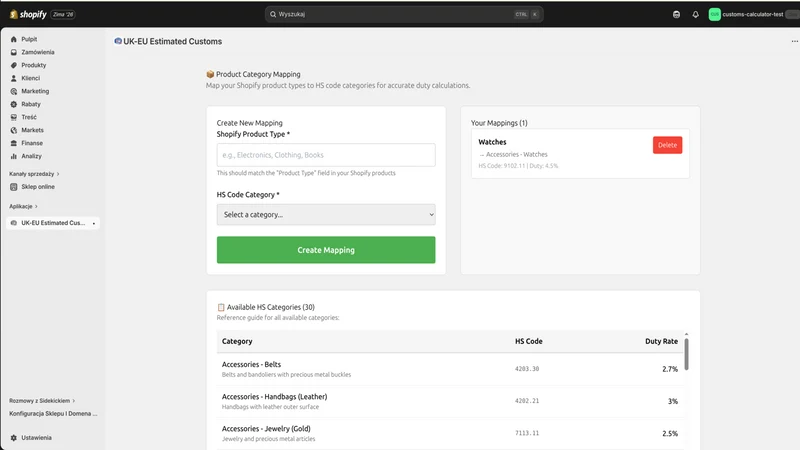Click HS code 4202.21
The image size is (800, 450).
click(527, 401)
